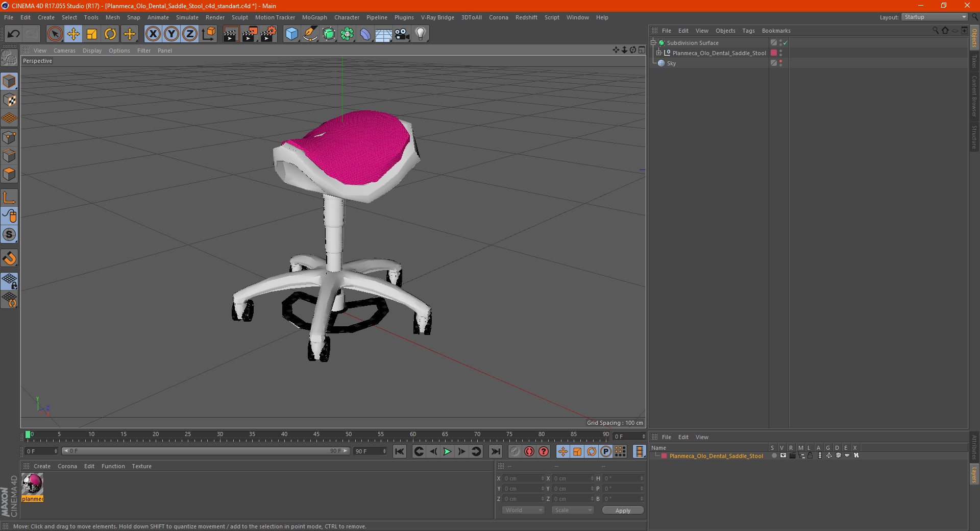Viewport: 980px width, 531px height.
Task: Select the planmeca material thumbnail
Action: [32, 484]
